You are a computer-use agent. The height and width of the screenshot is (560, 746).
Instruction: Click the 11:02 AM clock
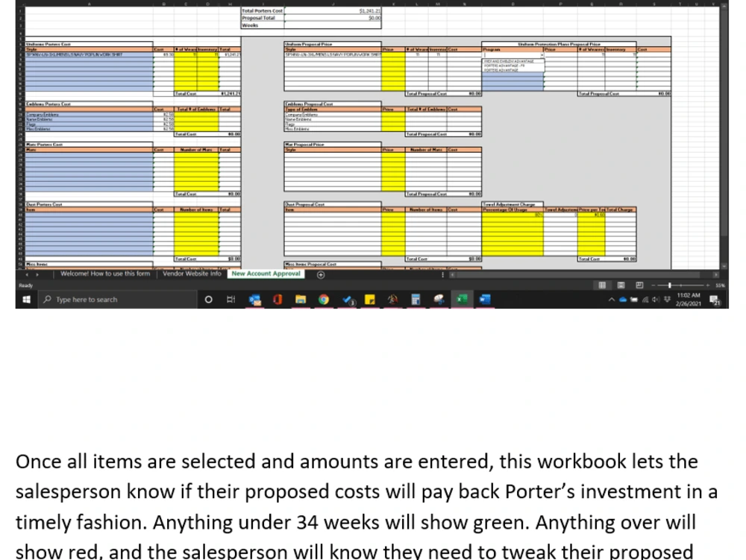(x=688, y=295)
